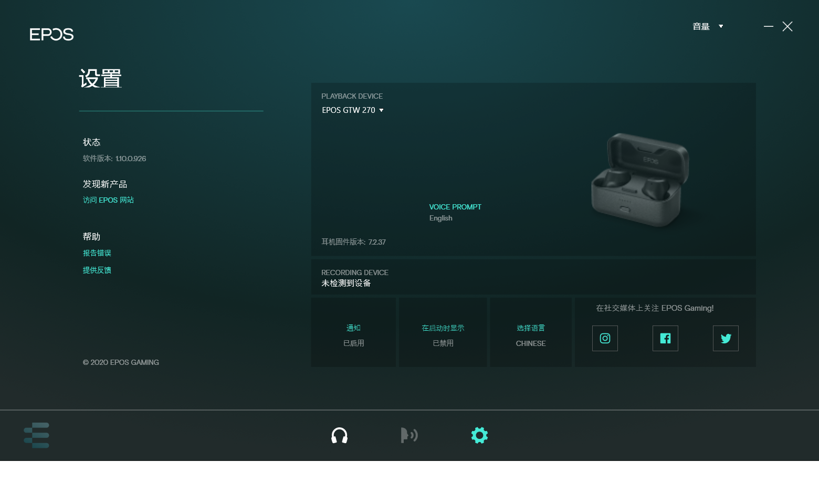Click the 提供反馈 link

(x=97, y=270)
